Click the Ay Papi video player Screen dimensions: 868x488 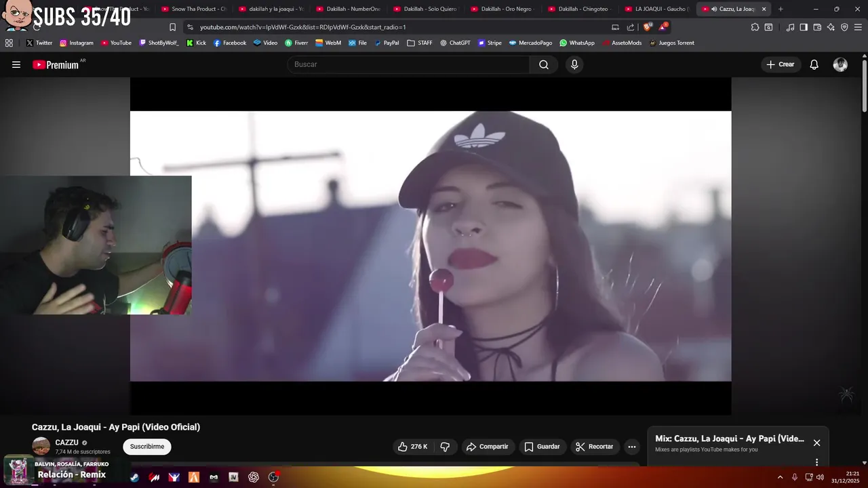point(431,246)
